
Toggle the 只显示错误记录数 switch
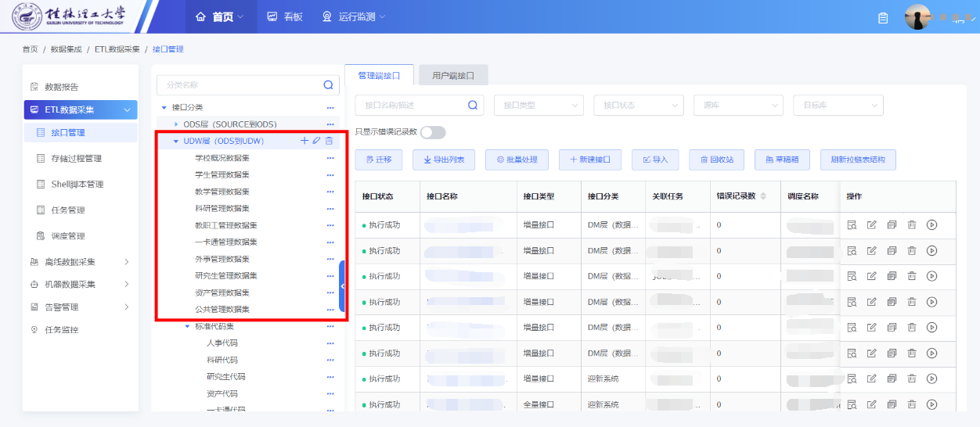pyautogui.click(x=433, y=132)
